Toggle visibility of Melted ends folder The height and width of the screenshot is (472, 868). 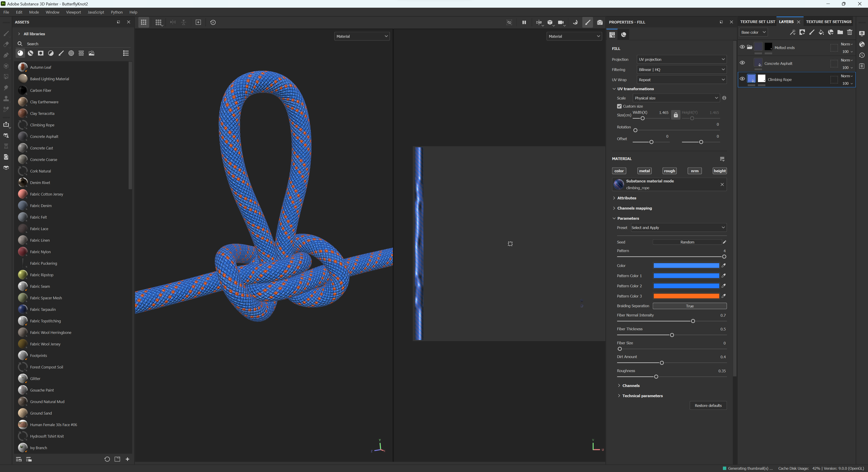[x=742, y=47]
